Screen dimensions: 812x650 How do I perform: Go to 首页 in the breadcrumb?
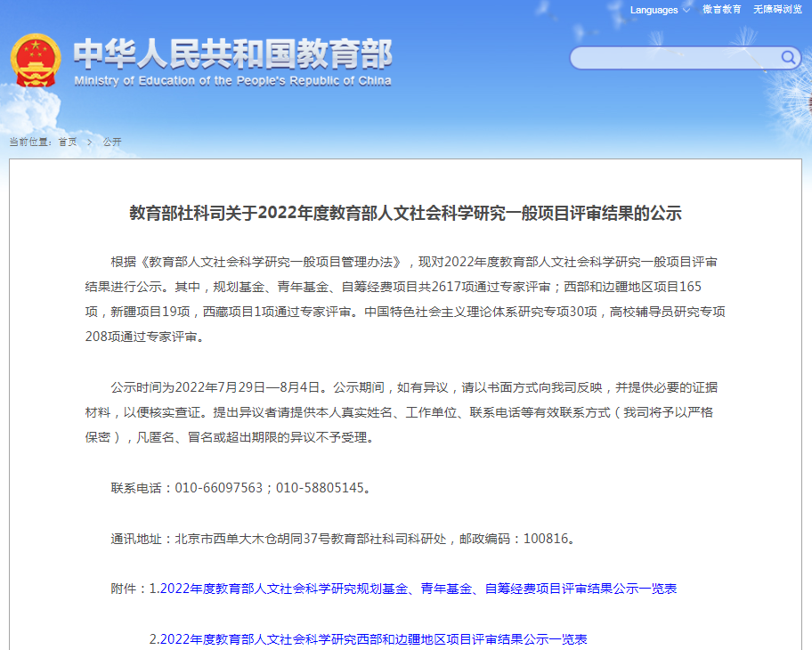point(68,142)
